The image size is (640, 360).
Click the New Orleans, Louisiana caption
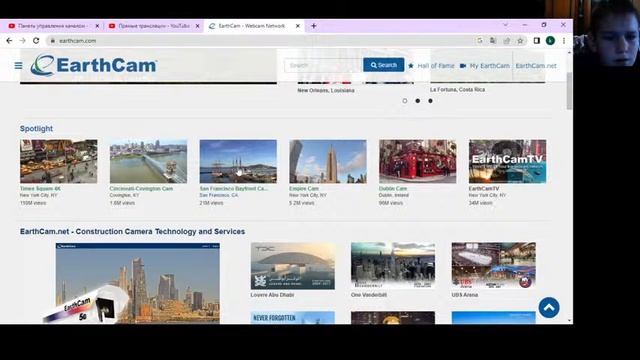point(326,91)
